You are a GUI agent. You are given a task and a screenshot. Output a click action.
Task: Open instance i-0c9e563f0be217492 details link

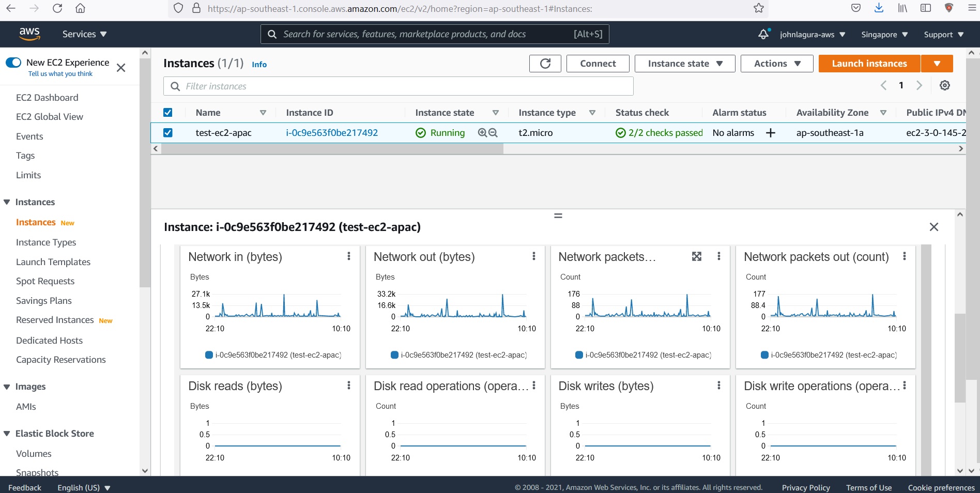point(332,133)
